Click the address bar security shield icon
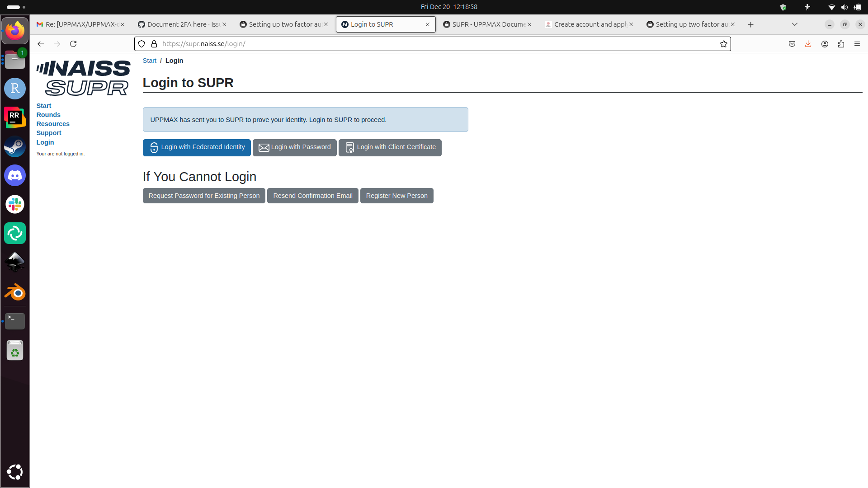The image size is (868, 488). point(142,43)
